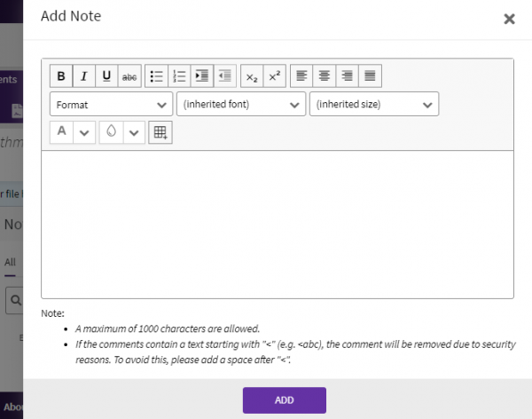Apply superscript formatting

tap(274, 76)
